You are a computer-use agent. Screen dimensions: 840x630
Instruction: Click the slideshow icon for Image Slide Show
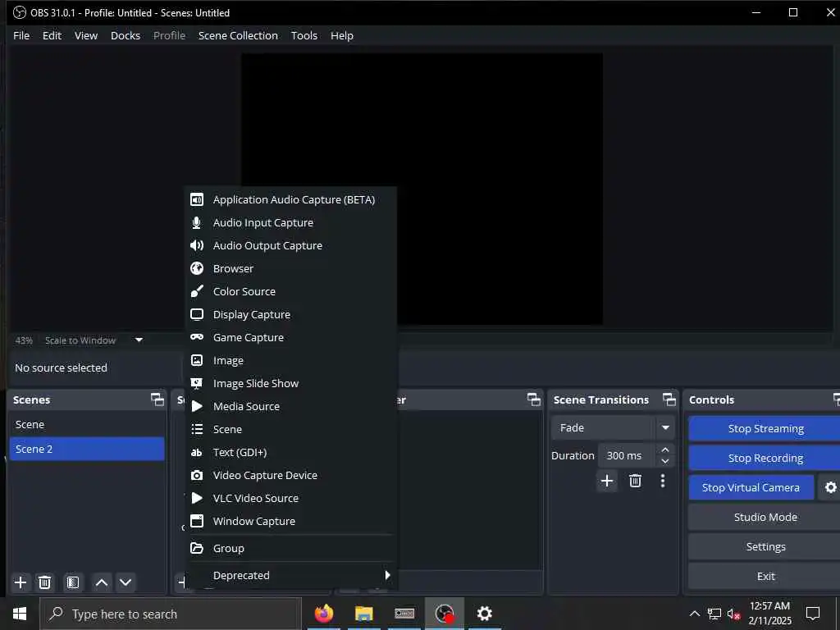[197, 383]
